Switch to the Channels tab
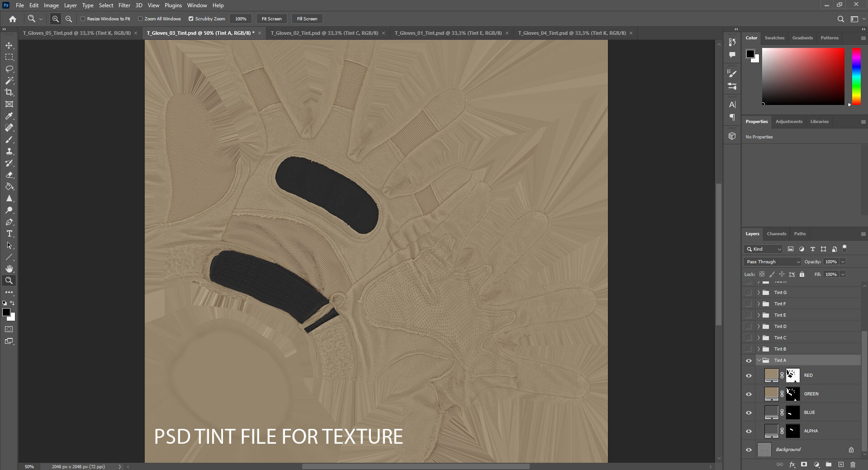The width and height of the screenshot is (868, 470). tap(777, 234)
